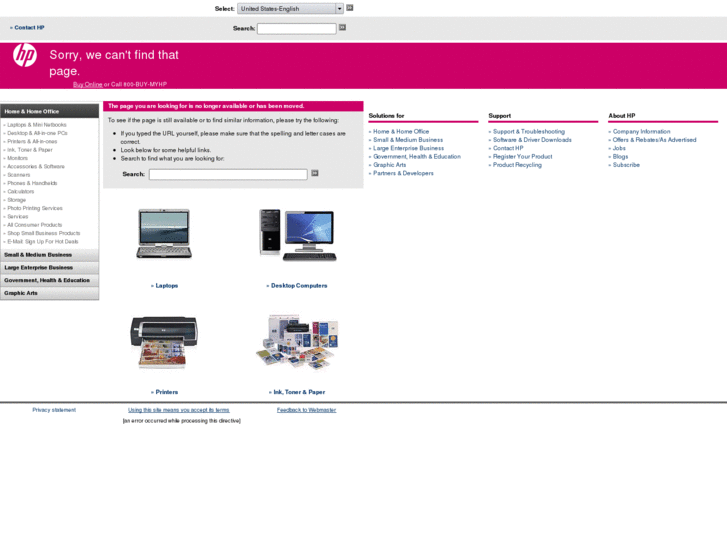Open Feedback to Webmaster footer link
The height and width of the screenshot is (545, 727).
coord(306,410)
